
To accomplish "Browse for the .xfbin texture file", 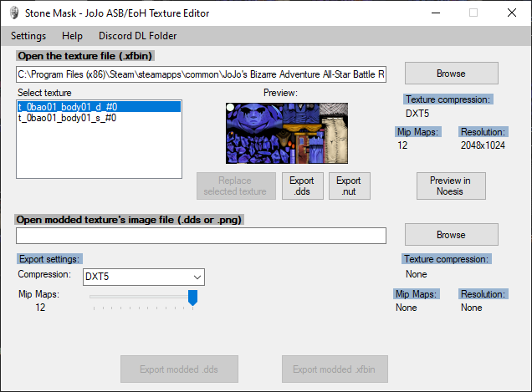I will point(451,74).
